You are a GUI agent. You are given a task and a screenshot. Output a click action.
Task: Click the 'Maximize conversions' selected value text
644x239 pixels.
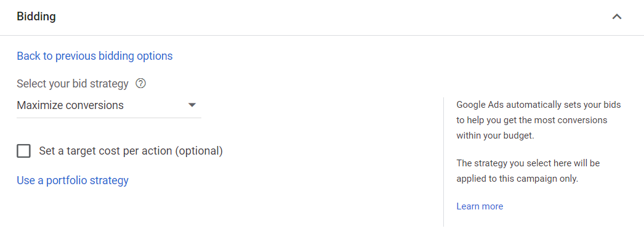tap(70, 105)
